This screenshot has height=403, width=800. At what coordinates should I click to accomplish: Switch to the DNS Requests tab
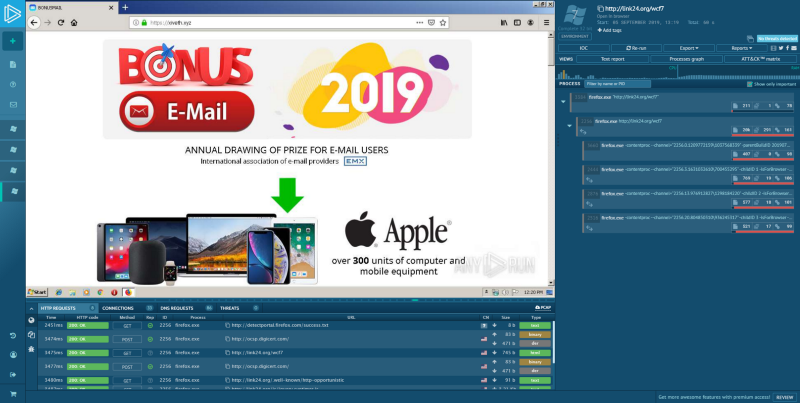tap(187, 308)
